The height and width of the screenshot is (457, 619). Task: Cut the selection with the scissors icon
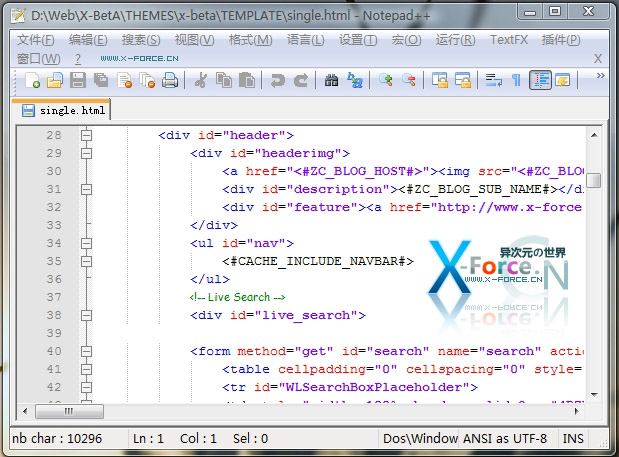[201, 80]
